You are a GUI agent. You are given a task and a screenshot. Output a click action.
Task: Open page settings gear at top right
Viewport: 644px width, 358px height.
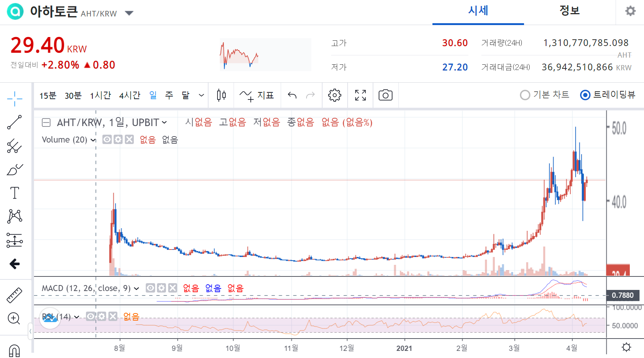(x=631, y=11)
